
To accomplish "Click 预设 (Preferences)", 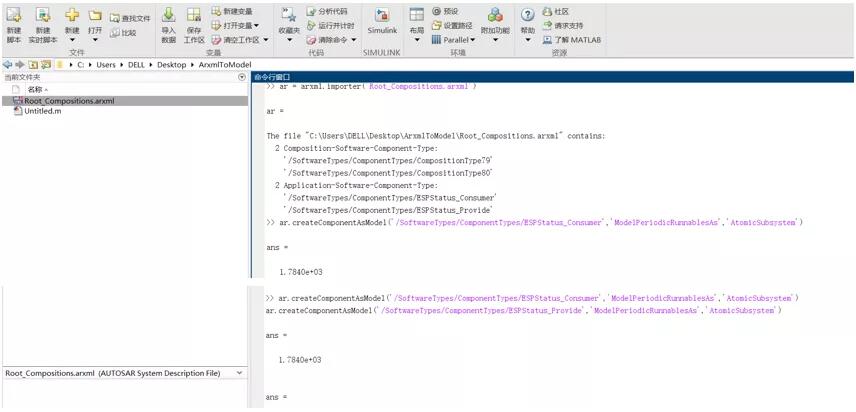I will (x=445, y=11).
